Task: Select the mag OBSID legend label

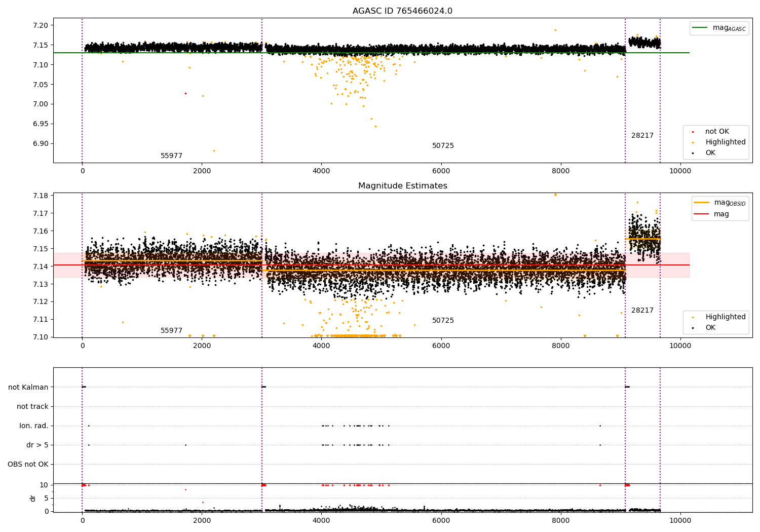Action: tap(730, 203)
